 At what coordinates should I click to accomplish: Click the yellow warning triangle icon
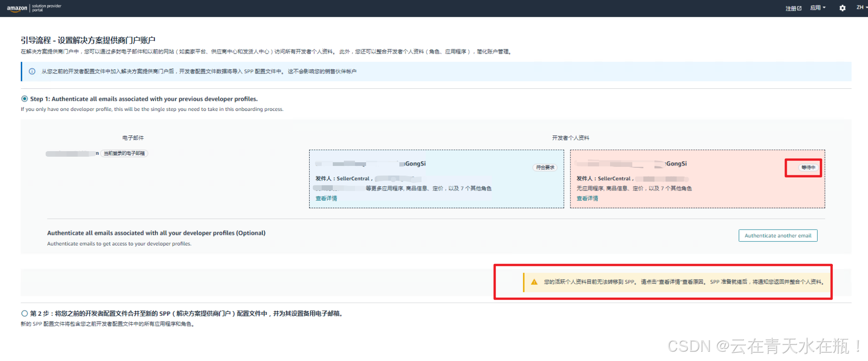tap(534, 282)
